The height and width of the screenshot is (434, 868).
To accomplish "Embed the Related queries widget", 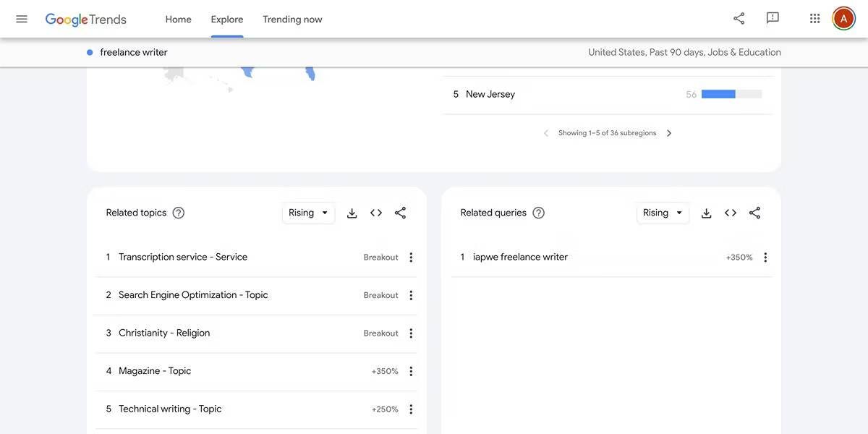I will tap(731, 213).
